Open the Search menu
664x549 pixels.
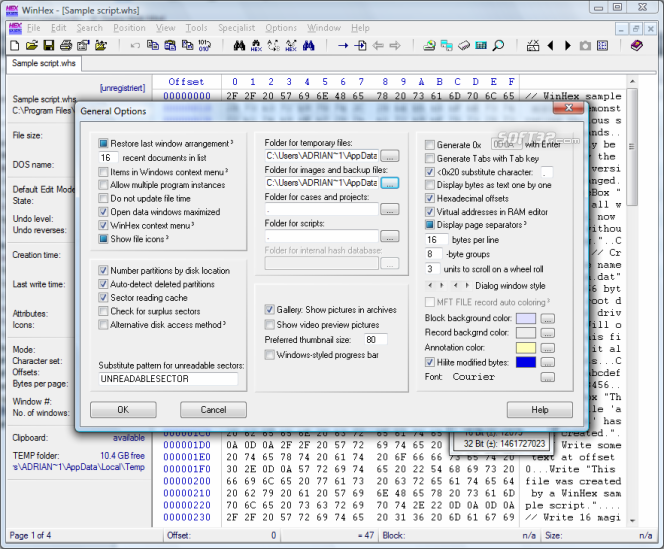click(89, 28)
